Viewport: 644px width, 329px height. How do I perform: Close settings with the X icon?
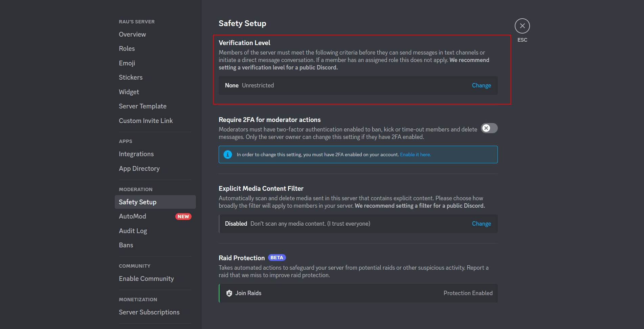pos(522,26)
